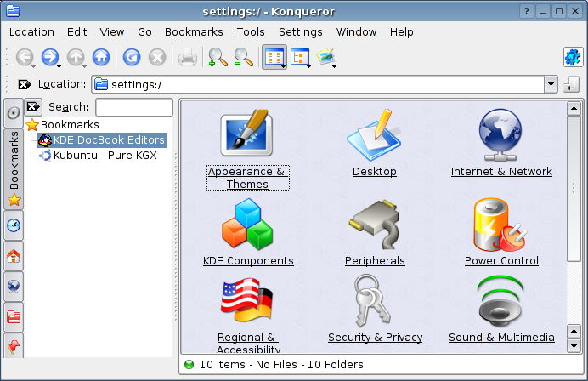
Task: Open KDE Components cubes icon
Action: (x=247, y=225)
